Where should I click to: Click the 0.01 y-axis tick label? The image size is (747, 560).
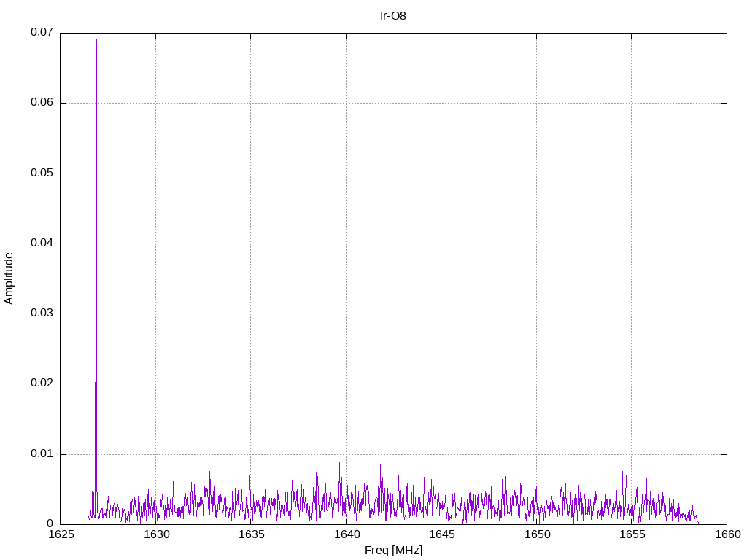coord(42,454)
